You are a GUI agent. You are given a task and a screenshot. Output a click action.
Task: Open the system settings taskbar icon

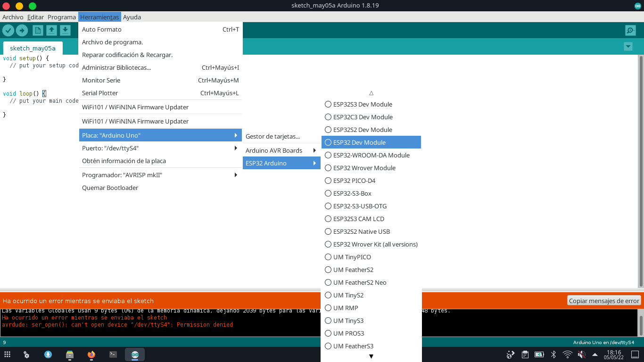point(27,354)
